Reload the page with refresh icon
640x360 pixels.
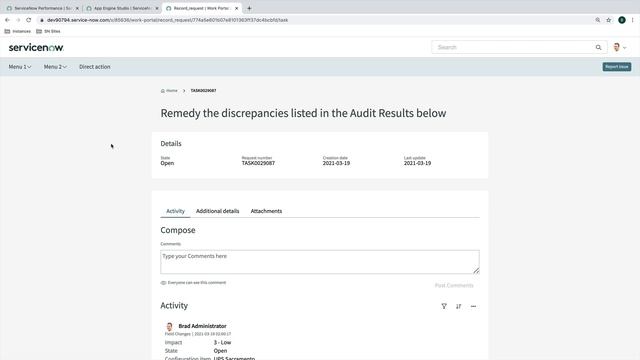click(x=29, y=20)
